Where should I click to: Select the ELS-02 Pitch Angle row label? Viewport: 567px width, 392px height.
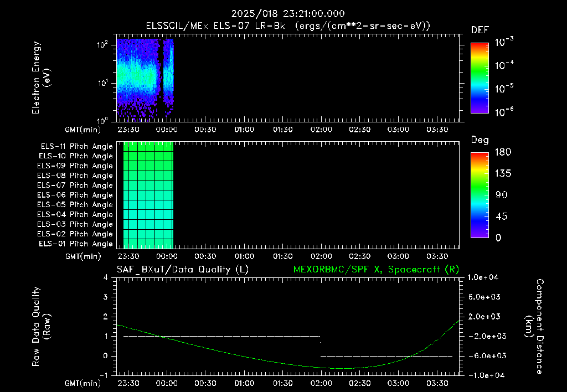(x=75, y=234)
